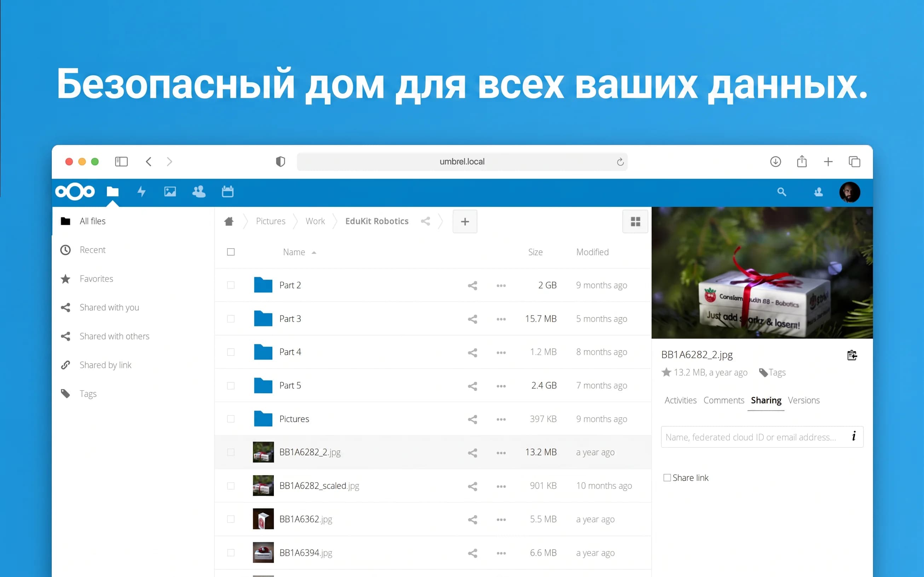Click share icon next to EduKit Robotics
The width and height of the screenshot is (924, 577).
(x=425, y=221)
